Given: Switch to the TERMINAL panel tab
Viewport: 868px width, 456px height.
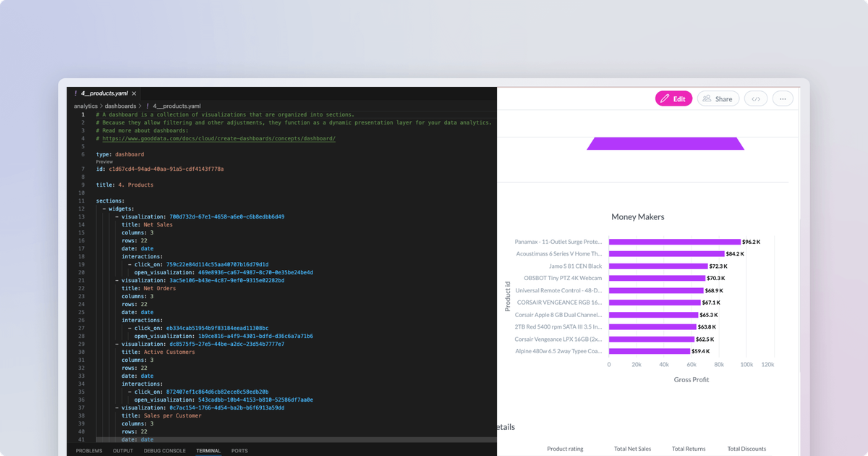Looking at the screenshot, I should [208, 450].
